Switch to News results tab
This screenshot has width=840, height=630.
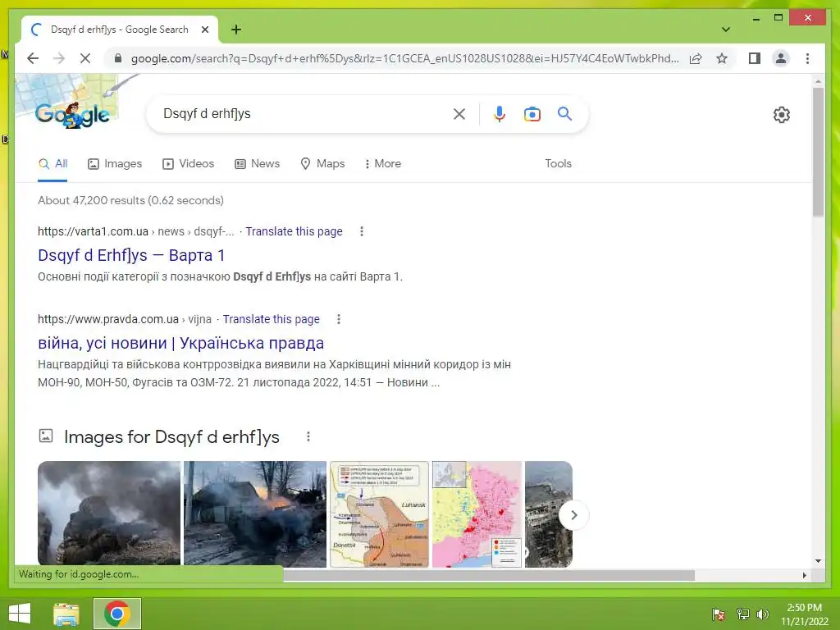257,164
